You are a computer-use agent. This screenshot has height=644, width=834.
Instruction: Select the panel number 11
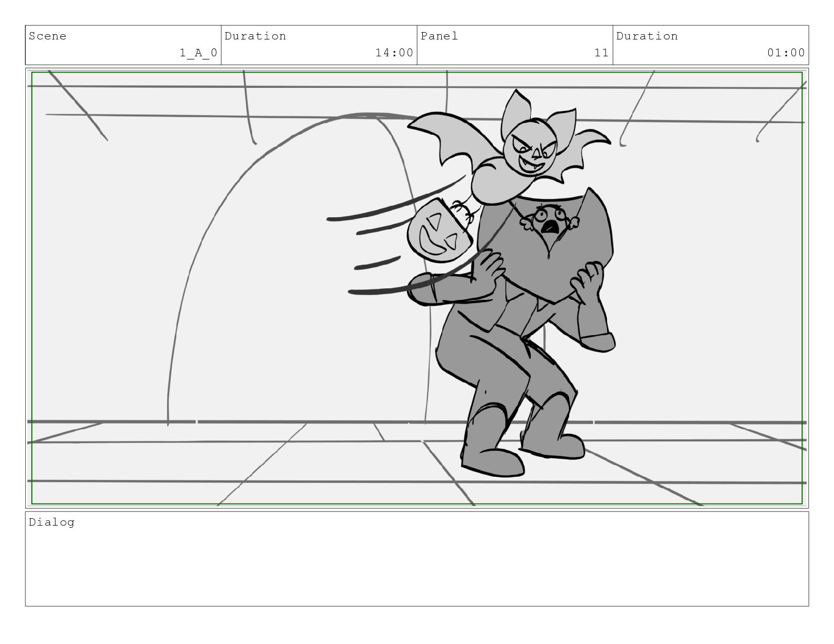tap(602, 53)
